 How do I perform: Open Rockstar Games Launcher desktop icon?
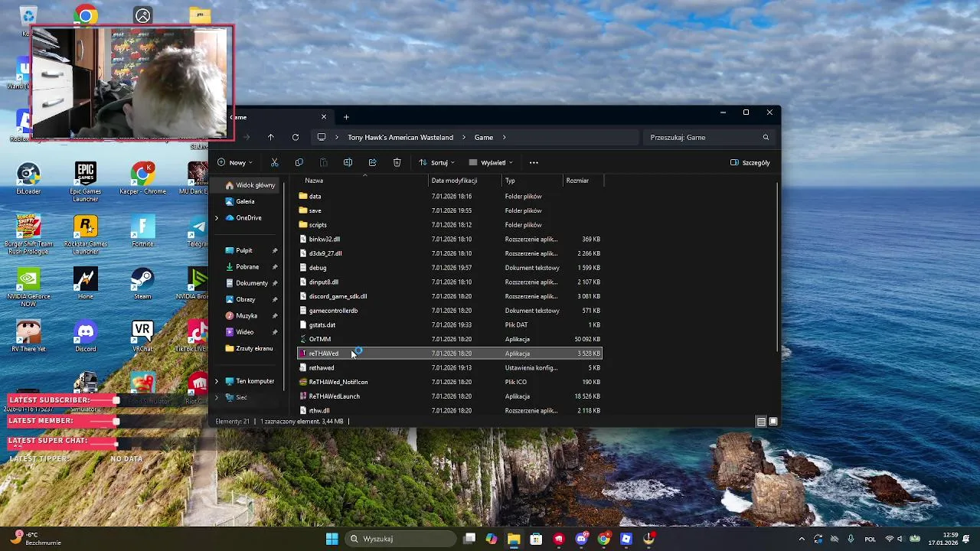86,234
